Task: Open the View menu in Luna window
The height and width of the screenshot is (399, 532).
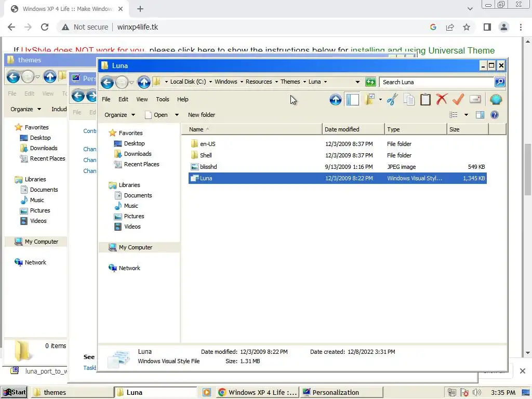Action: coord(142,99)
